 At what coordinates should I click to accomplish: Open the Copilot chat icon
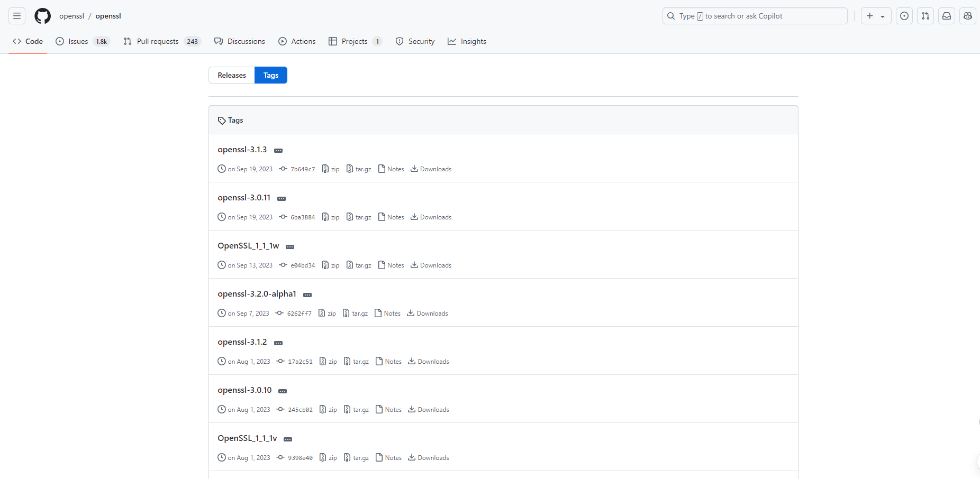point(968,16)
